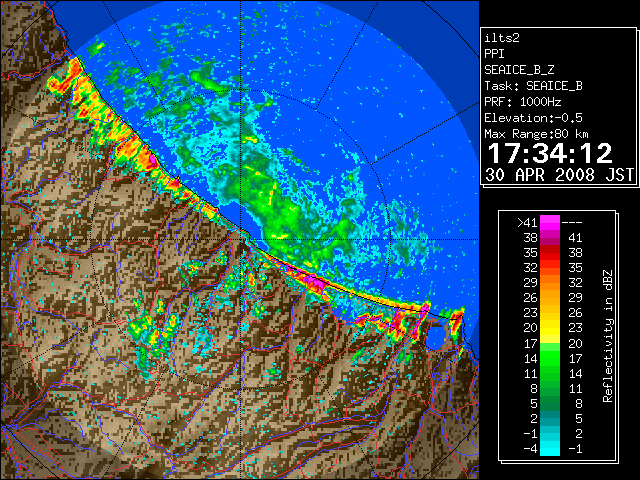The image size is (640, 480).
Task: Click the red 35 dBZ legend swatch
Action: coord(550,253)
